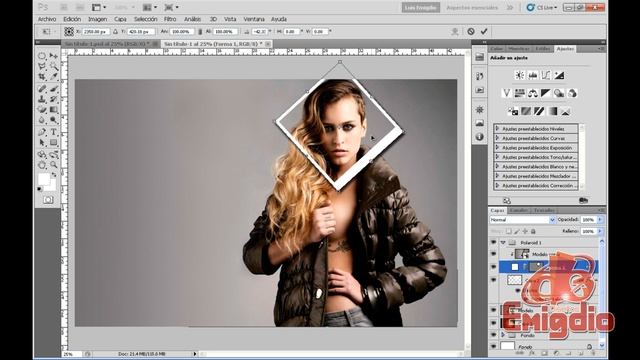Select the Rectangle shape tool

[x=53, y=142]
